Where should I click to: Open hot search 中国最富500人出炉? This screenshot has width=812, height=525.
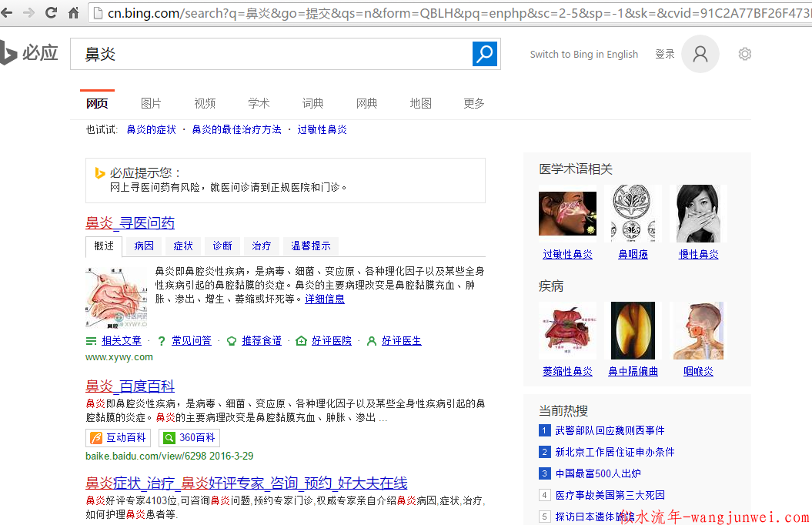[597, 473]
